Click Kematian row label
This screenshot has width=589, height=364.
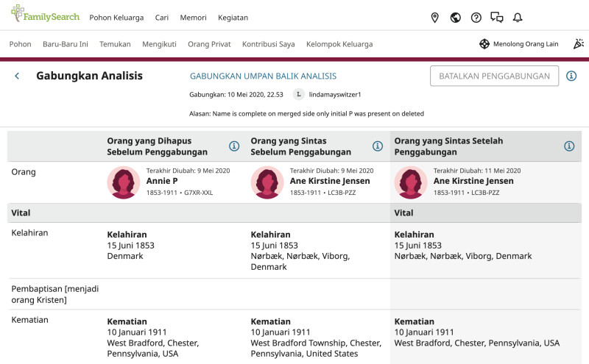29,320
